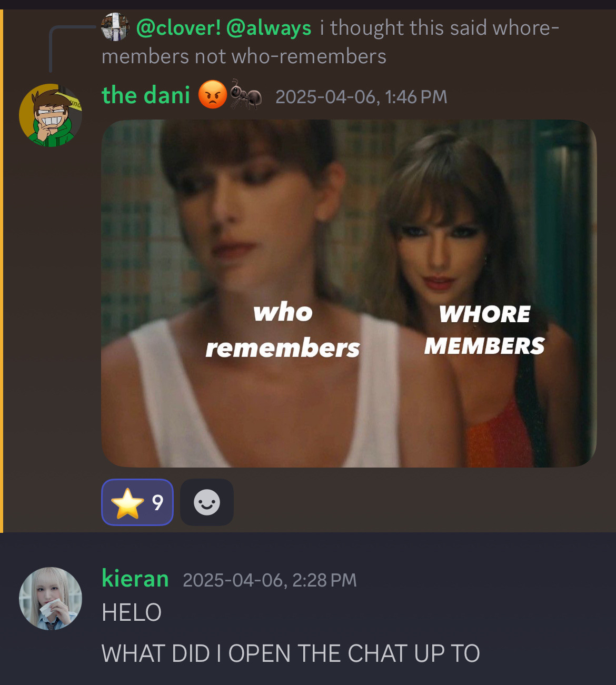Screen dimensions: 616x685
Task: Click the username 'kieran'
Action: point(135,579)
